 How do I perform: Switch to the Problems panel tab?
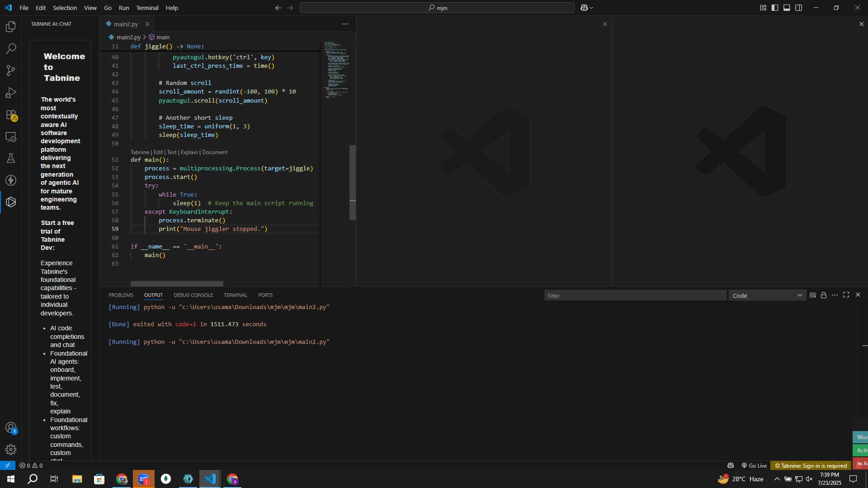(121, 295)
